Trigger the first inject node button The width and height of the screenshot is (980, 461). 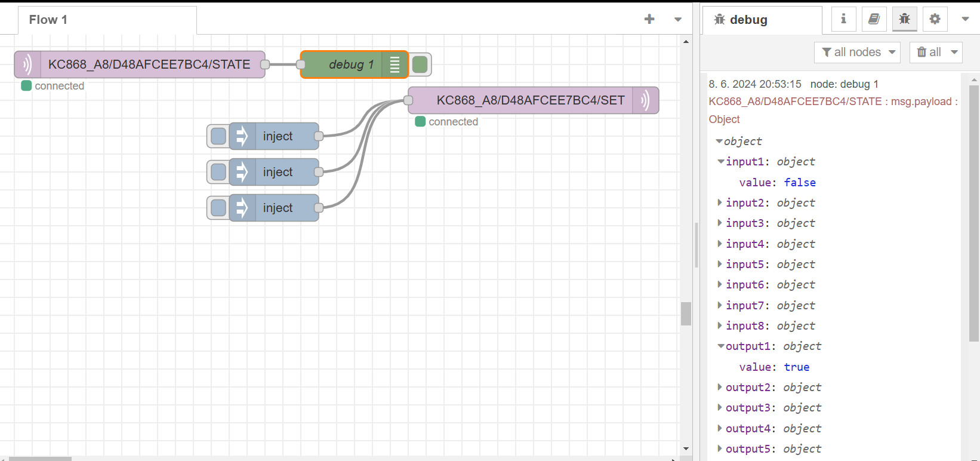[218, 136]
